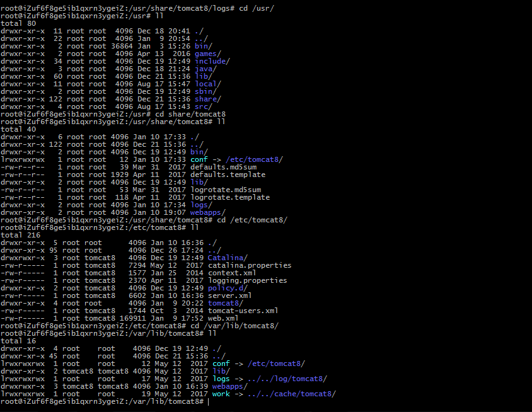Click the file name 'web.xml'

pyautogui.click(x=223, y=318)
